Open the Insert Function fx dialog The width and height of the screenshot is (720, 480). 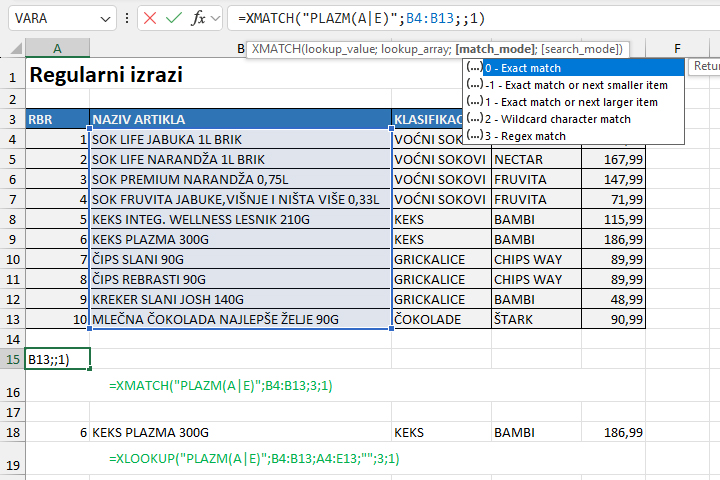(199, 18)
